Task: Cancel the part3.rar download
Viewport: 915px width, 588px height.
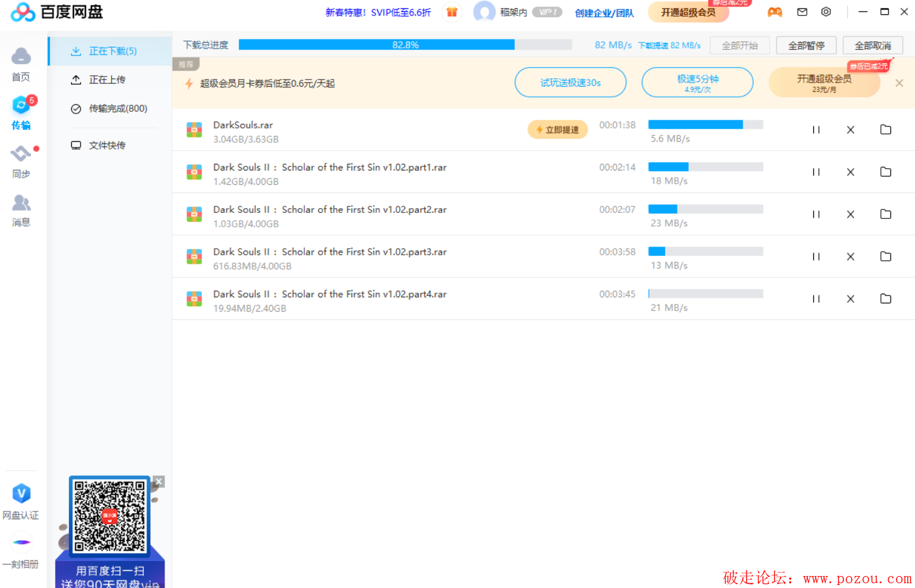Action: click(850, 257)
